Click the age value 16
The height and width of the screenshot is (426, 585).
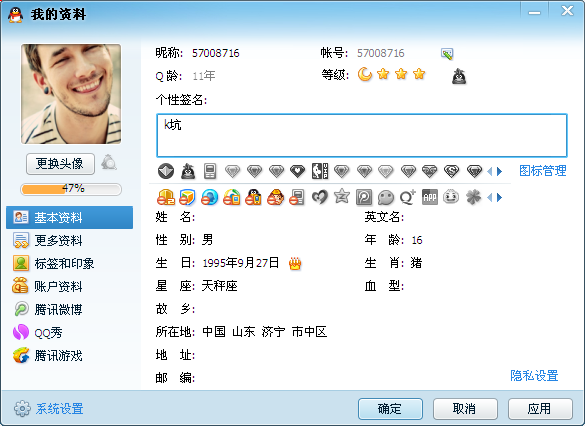(x=417, y=240)
